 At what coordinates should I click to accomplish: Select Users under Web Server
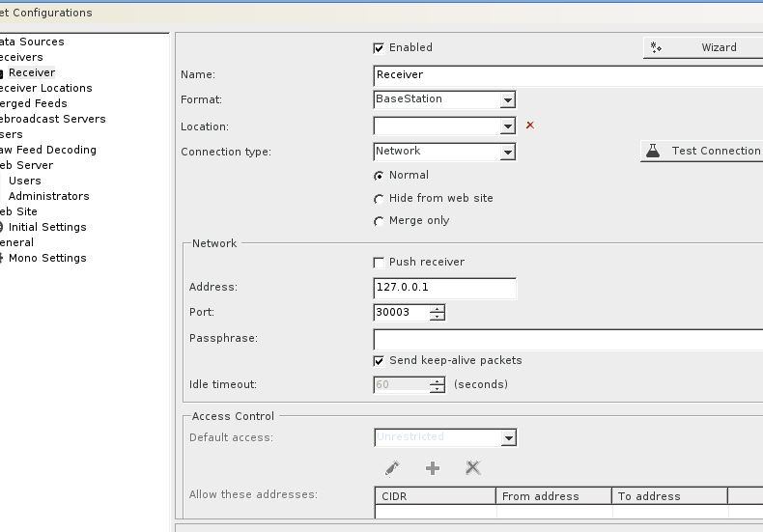point(25,181)
